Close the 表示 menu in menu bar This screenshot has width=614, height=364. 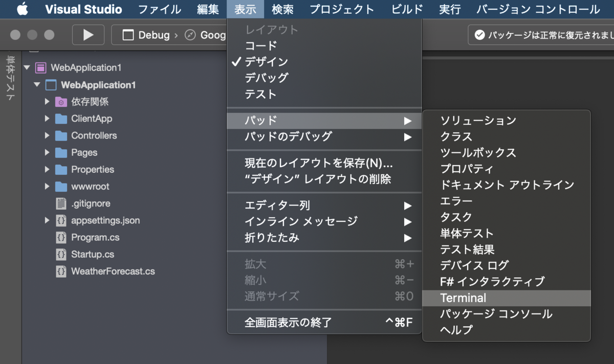point(245,9)
